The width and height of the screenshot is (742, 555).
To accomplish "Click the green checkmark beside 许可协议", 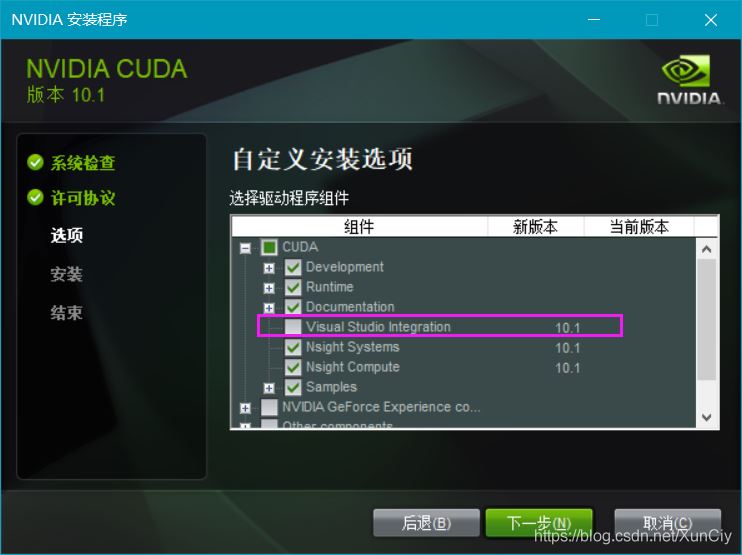I will pyautogui.click(x=35, y=197).
